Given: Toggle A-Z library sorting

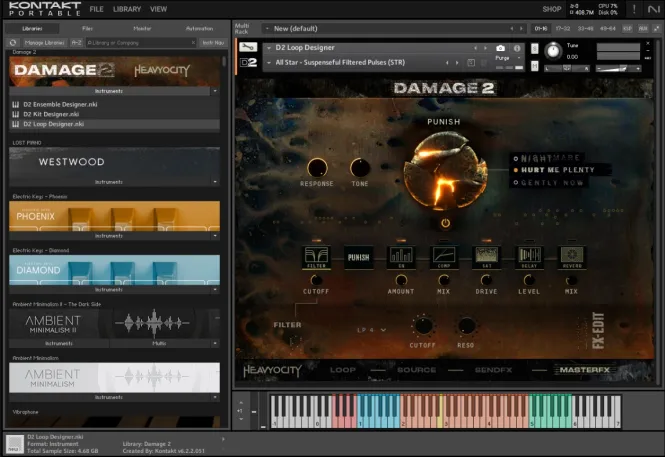Looking at the screenshot, I should click(76, 42).
